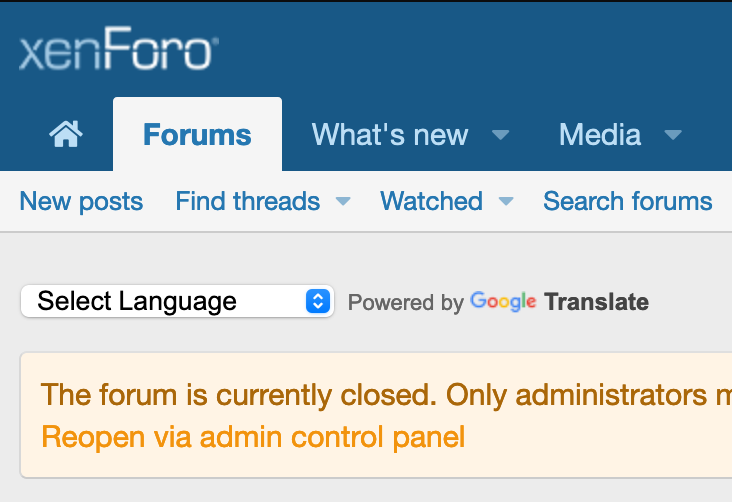The height and width of the screenshot is (502, 732).
Task: Open the What's new tab
Action: [390, 135]
